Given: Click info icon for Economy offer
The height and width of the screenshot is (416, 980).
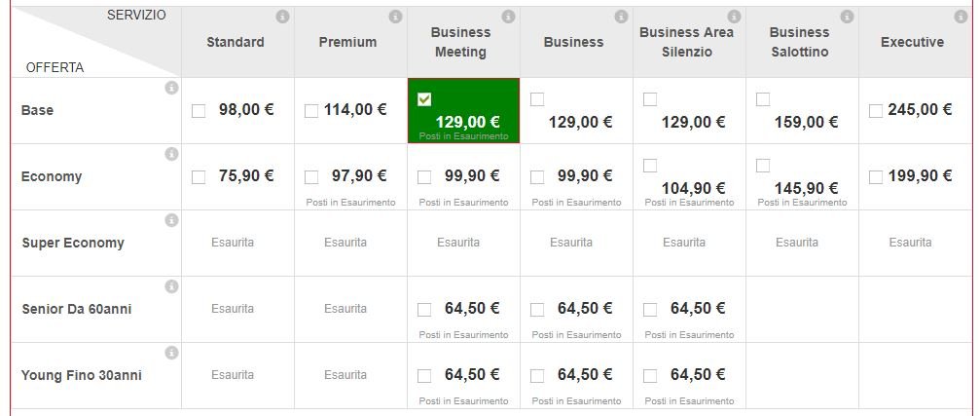Looking at the screenshot, I should coord(171,154).
